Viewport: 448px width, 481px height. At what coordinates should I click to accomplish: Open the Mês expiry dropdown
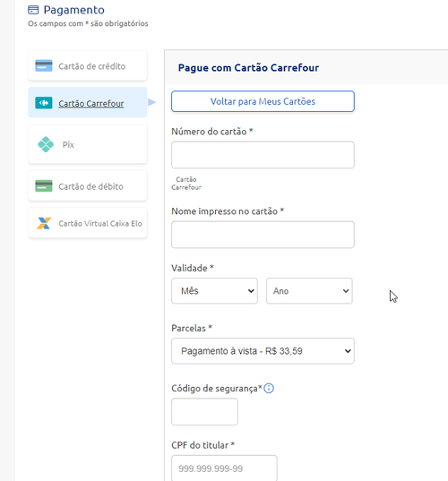pos(214,291)
